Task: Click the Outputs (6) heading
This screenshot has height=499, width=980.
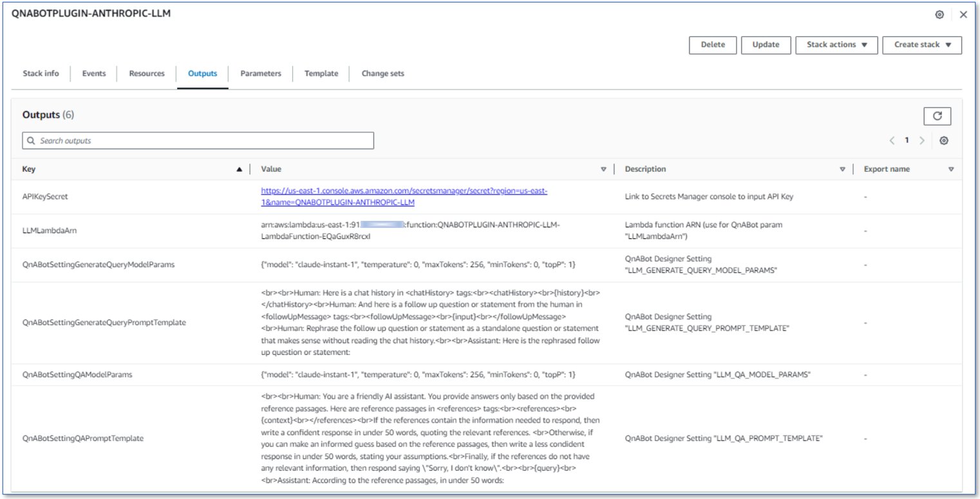Action: pos(48,115)
